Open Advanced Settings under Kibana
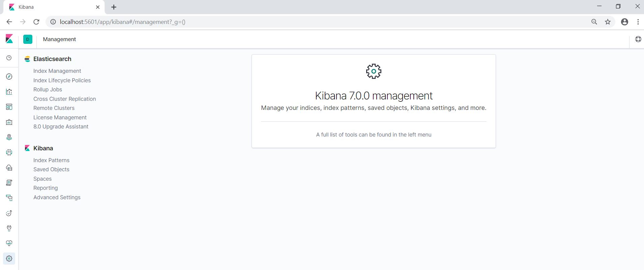The image size is (644, 270). click(57, 197)
